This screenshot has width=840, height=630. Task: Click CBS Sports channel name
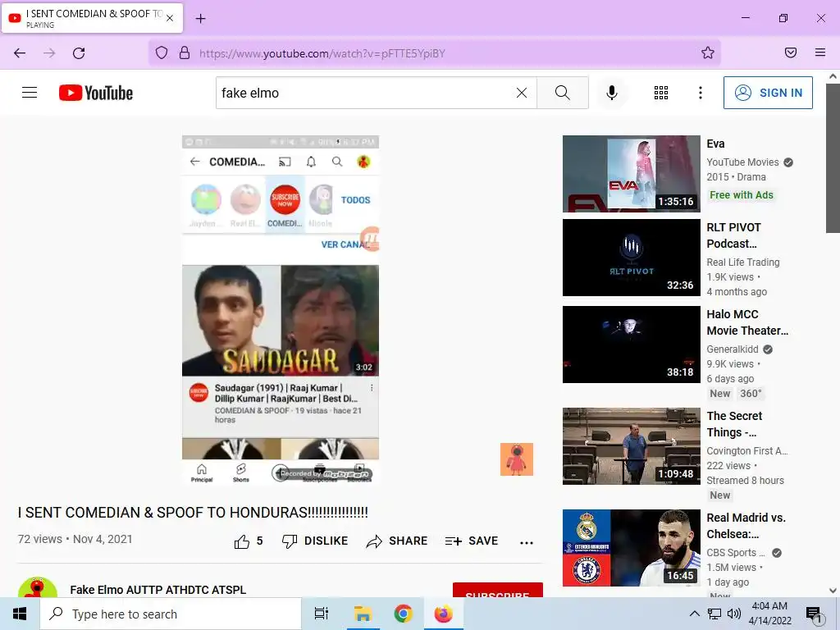pyautogui.click(x=735, y=553)
